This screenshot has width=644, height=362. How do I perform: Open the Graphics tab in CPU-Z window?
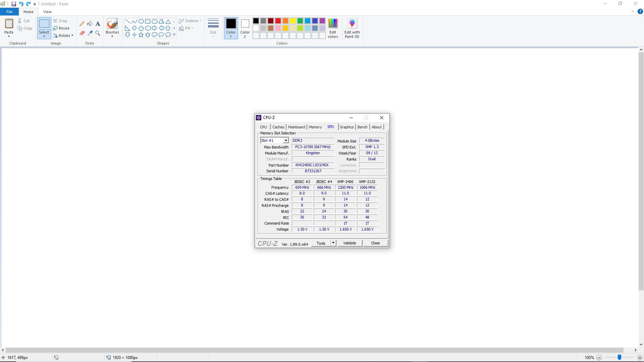tap(347, 127)
